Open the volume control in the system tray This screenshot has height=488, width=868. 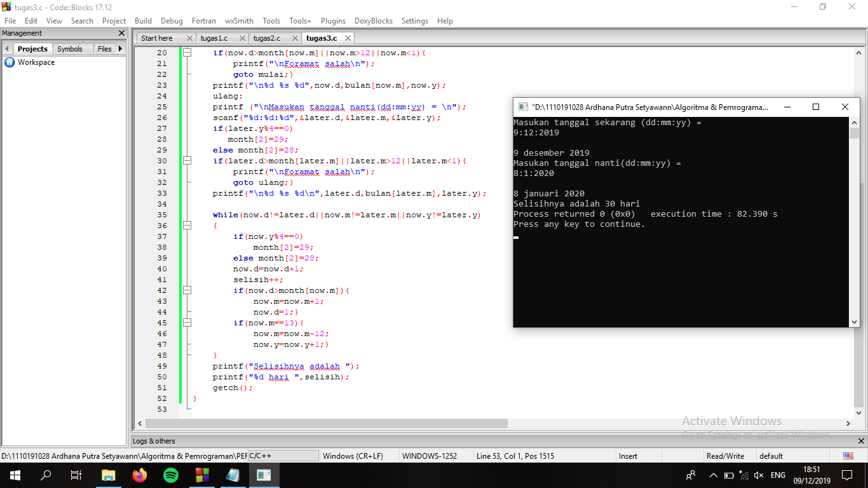point(759,475)
